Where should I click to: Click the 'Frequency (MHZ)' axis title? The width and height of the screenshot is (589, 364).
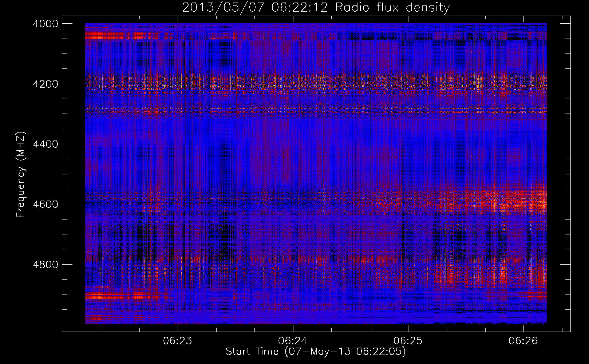click(x=21, y=174)
